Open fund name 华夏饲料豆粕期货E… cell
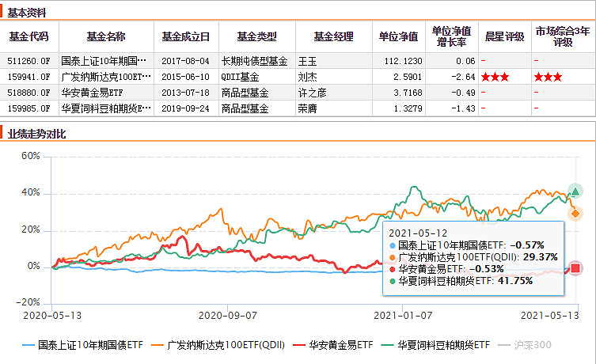The width and height of the screenshot is (596, 364). coord(106,108)
